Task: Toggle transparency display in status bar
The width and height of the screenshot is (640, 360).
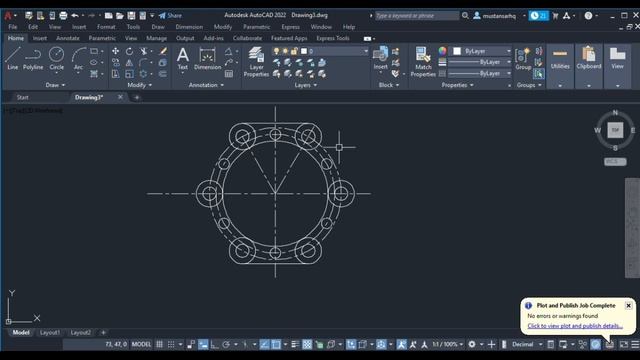Action: tap(307, 344)
